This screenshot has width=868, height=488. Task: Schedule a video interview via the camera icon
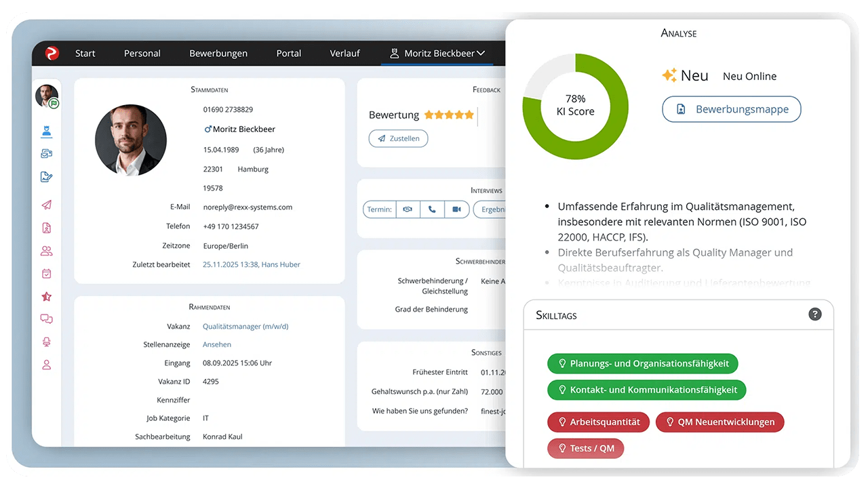pyautogui.click(x=457, y=209)
